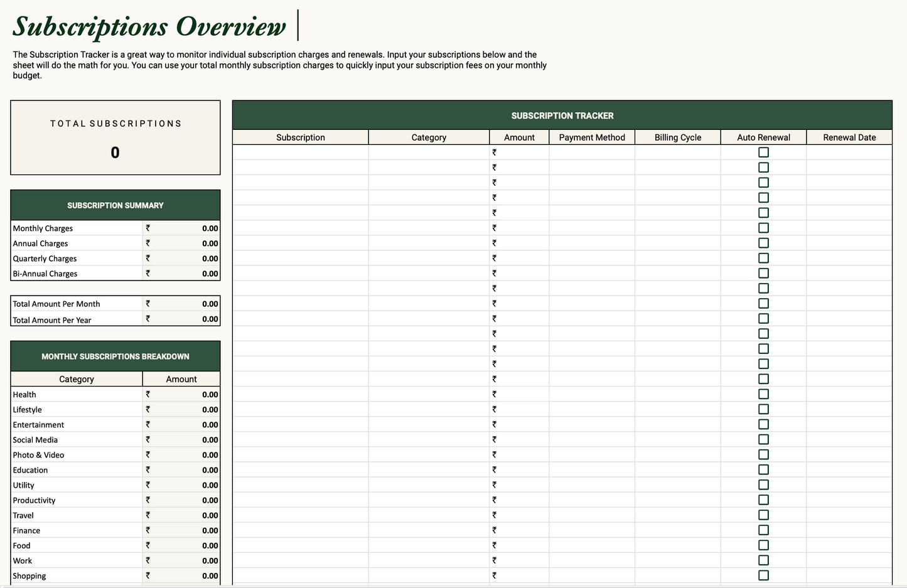907x588 pixels.
Task: Select the first row's Renewal Date cell
Action: 849,152
